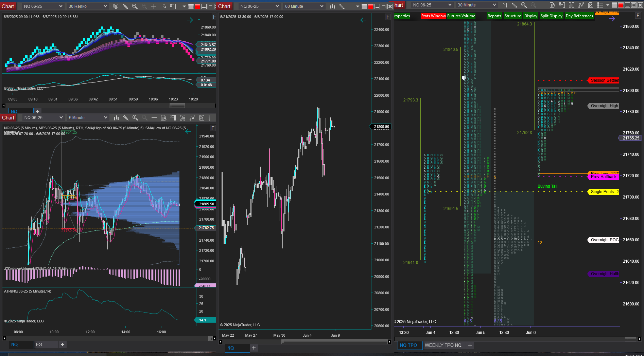Screen dimensions: 644x356
Task: Open the 30 Renko interval dropdown
Action: [88, 6]
